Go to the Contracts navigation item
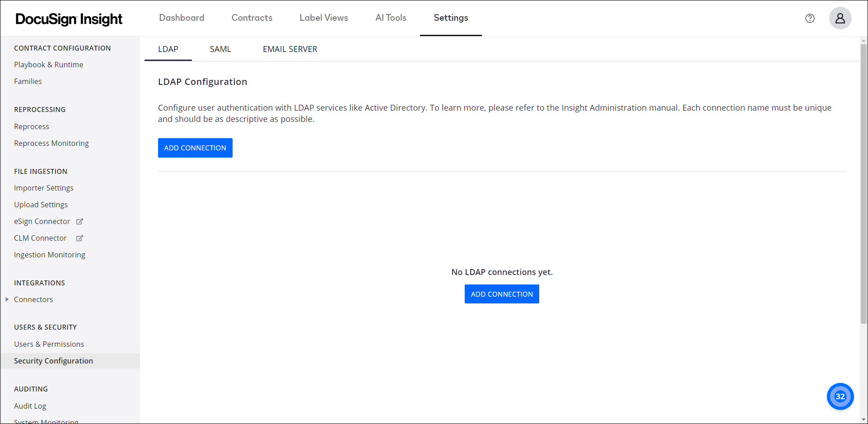The height and width of the screenshot is (424, 868). tap(252, 18)
